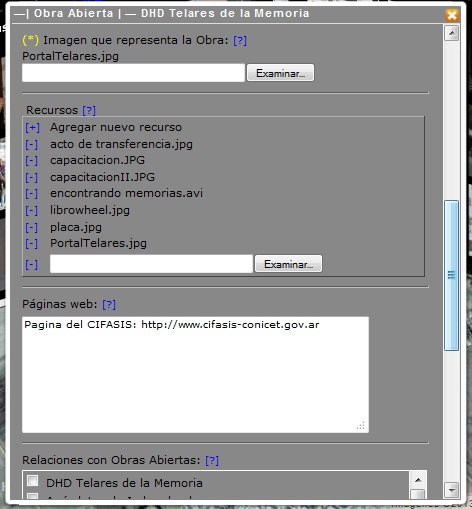Click the Obra image file path field

point(133,73)
